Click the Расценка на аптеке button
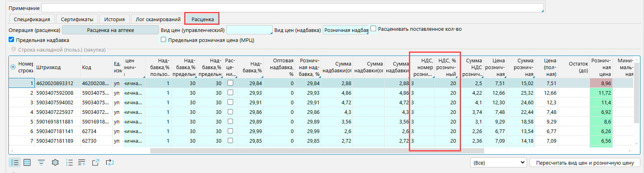This screenshot has height=173, width=644. click(111, 30)
